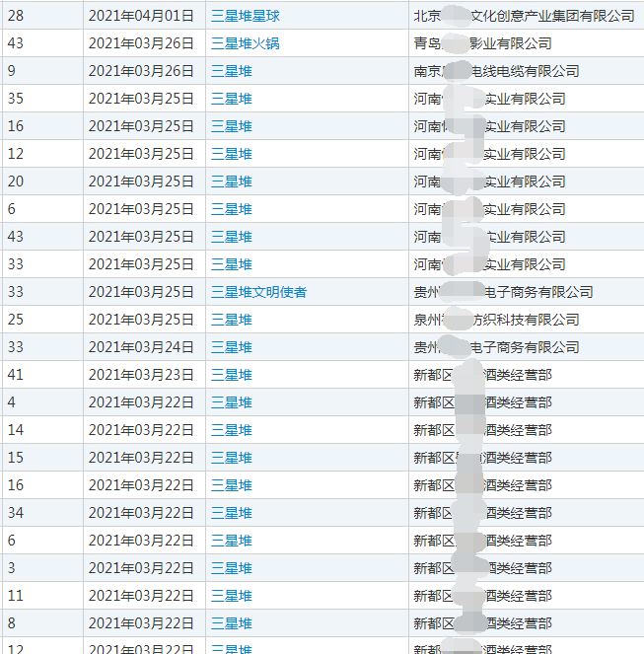Click 三星堆 link in the class 35 row
Viewport: 644px width, 654px height.
[232, 99]
